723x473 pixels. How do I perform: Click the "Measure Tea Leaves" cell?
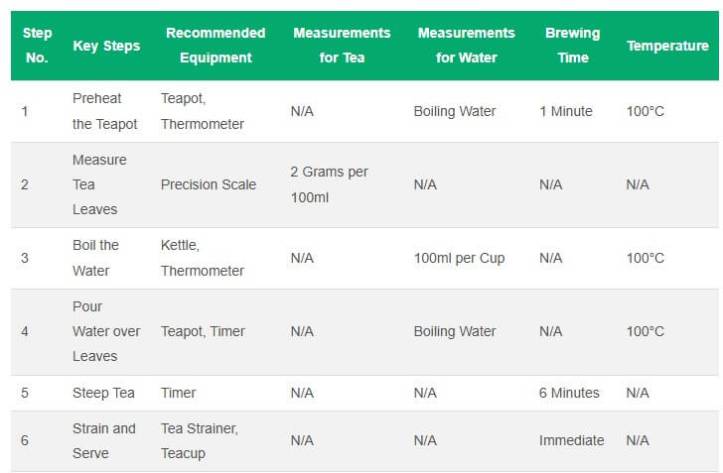[99, 185]
